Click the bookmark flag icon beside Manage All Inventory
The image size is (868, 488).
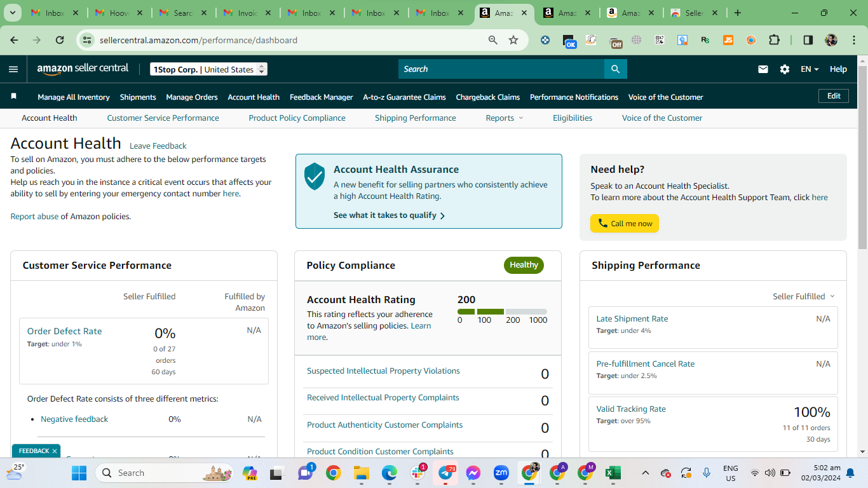pos(13,97)
